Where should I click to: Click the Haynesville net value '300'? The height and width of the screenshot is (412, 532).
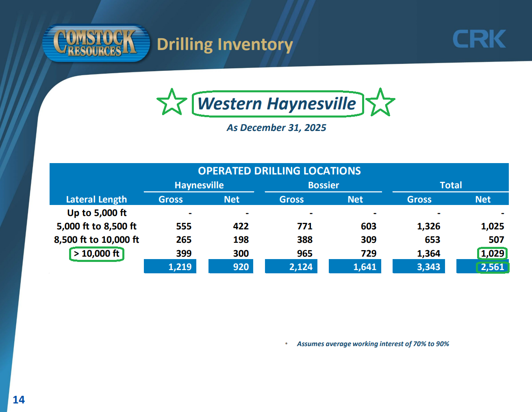pos(241,253)
